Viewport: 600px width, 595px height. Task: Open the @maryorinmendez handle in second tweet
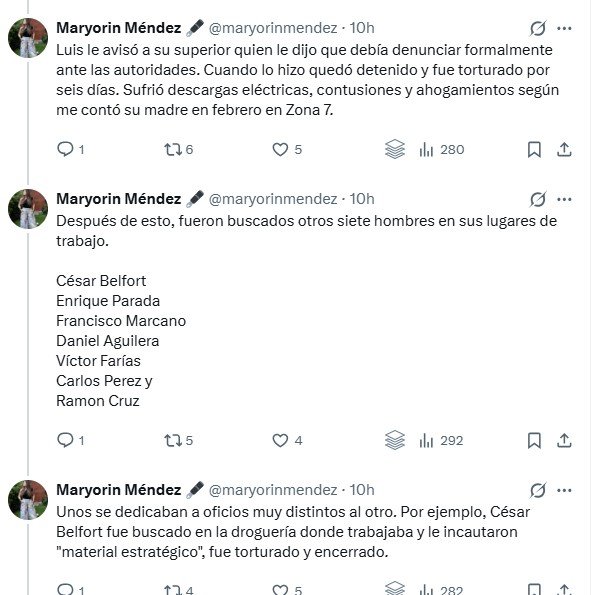coord(273,199)
